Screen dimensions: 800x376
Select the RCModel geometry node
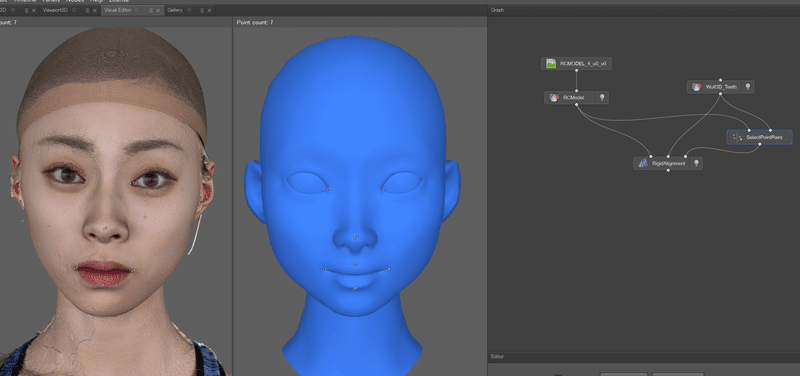[x=577, y=97]
